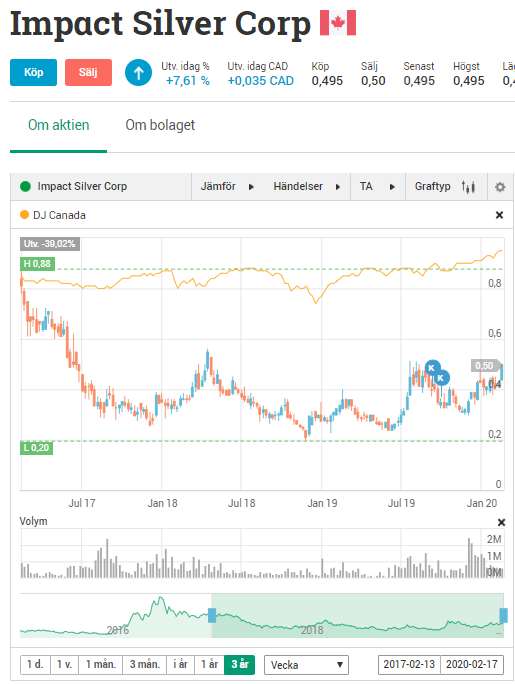Click the Volym label
The width and height of the screenshot is (515, 684).
pyautogui.click(x=33, y=521)
